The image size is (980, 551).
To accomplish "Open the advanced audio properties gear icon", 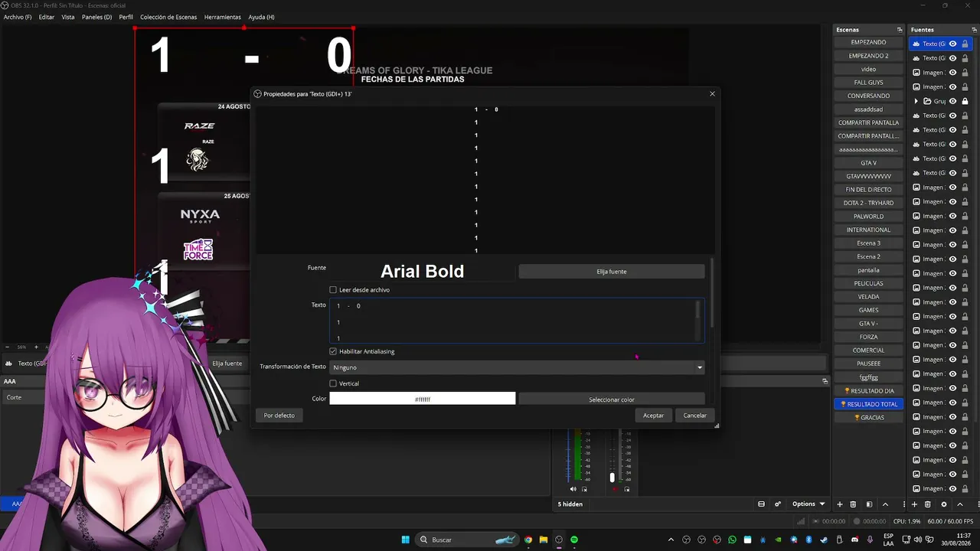I will coord(778,504).
